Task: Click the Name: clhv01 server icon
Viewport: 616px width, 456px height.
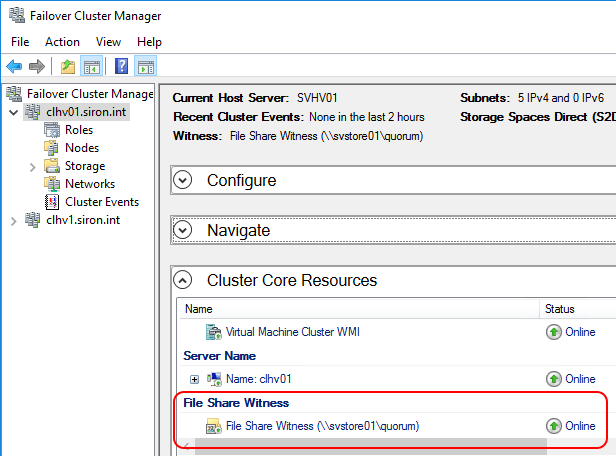Action: pos(214,379)
